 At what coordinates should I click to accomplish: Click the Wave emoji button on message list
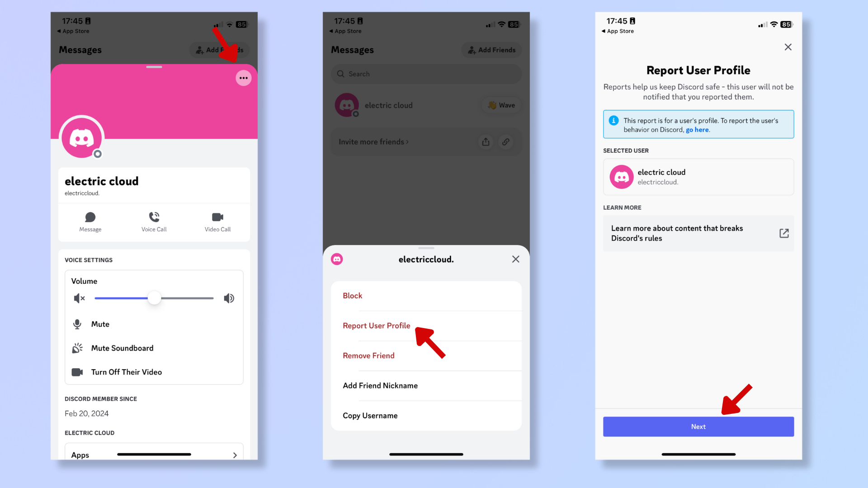(501, 105)
